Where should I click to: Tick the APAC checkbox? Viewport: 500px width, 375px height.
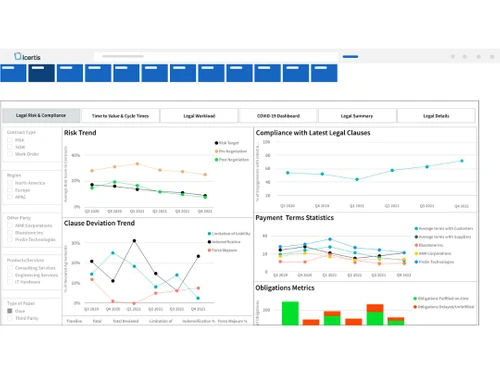pos(10,197)
